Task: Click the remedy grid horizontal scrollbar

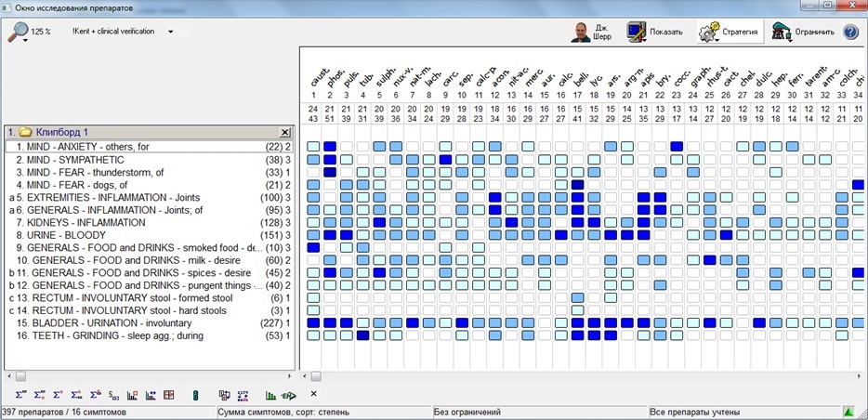Action: 558,376
